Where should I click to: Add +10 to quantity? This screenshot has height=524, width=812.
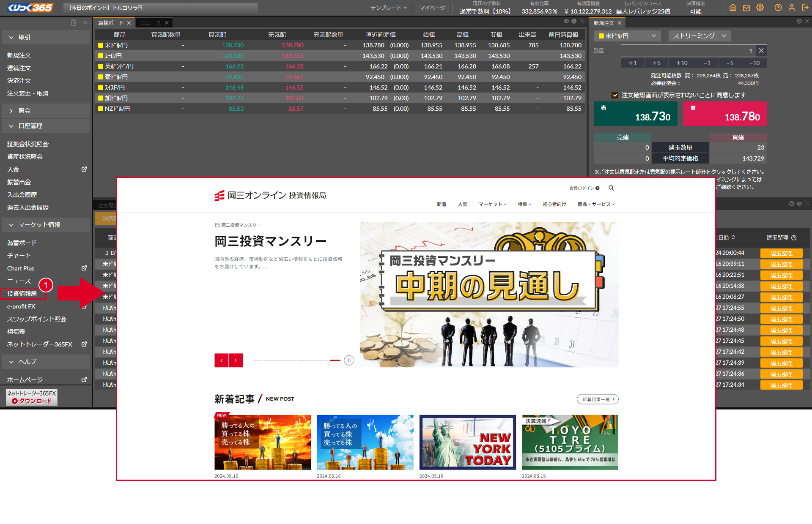(682, 63)
